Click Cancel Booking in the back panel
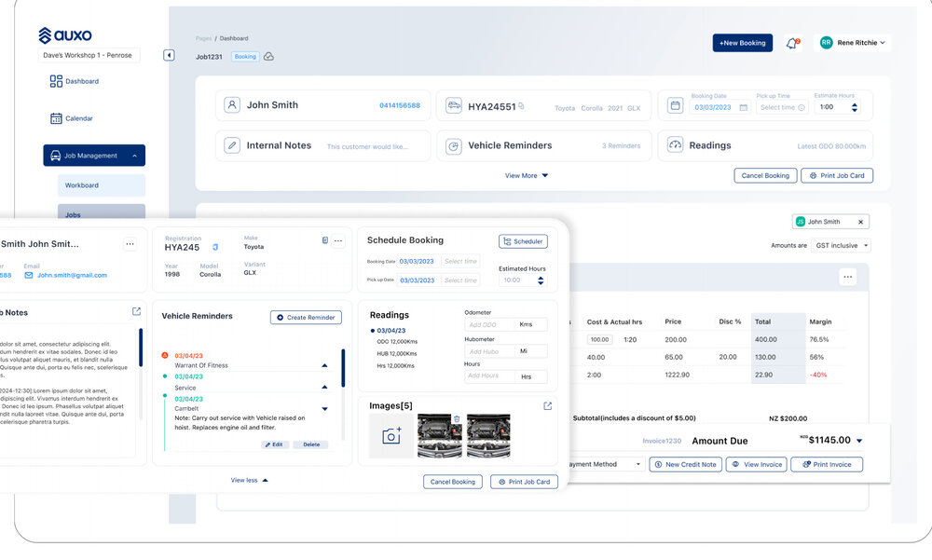This screenshot has width=932, height=560. [765, 175]
